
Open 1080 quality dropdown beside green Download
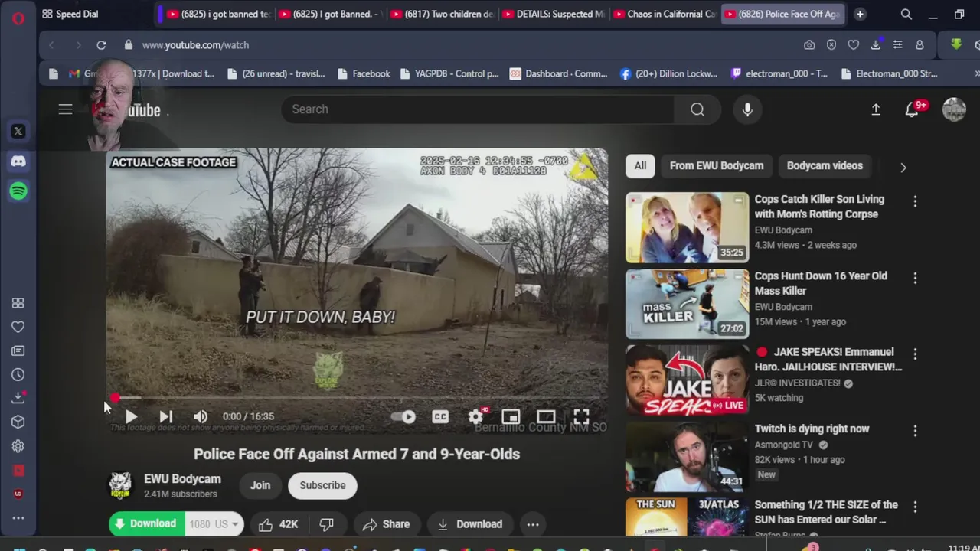point(214,524)
